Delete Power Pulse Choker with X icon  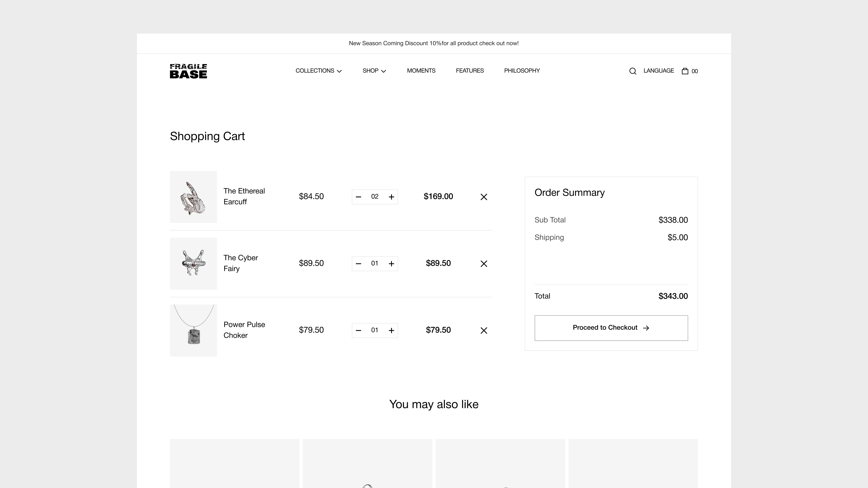(484, 330)
